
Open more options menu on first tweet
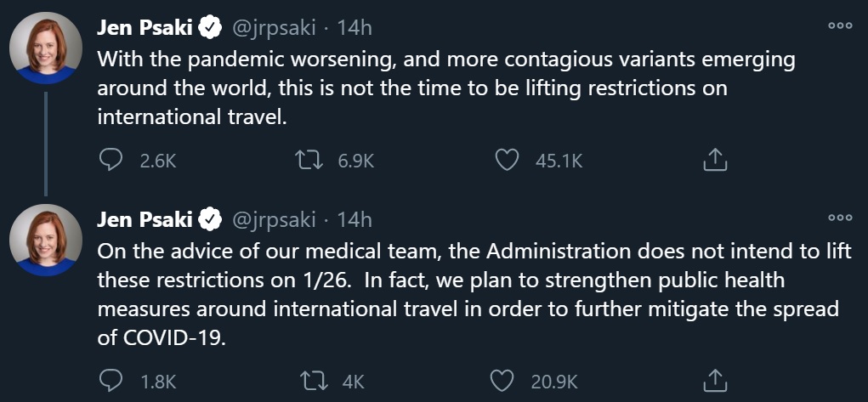pos(840,26)
